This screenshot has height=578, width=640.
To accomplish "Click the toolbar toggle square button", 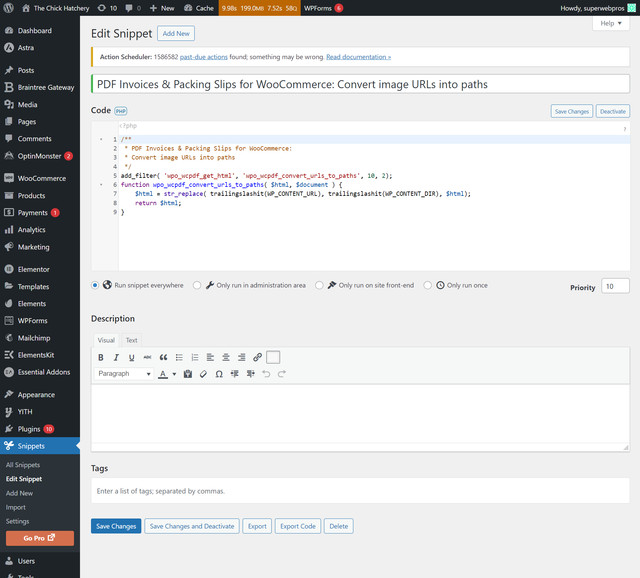I will click(x=273, y=358).
